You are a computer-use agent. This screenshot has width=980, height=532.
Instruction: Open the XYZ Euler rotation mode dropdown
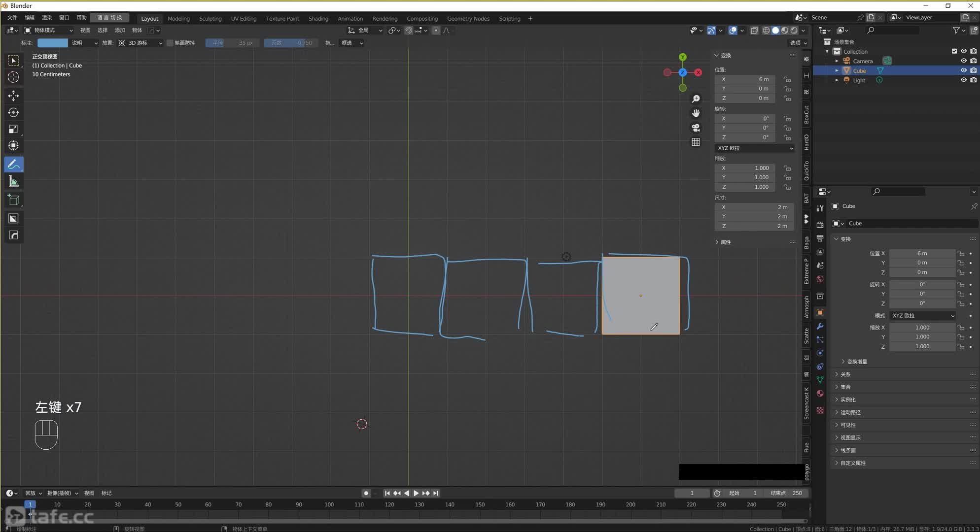point(754,147)
